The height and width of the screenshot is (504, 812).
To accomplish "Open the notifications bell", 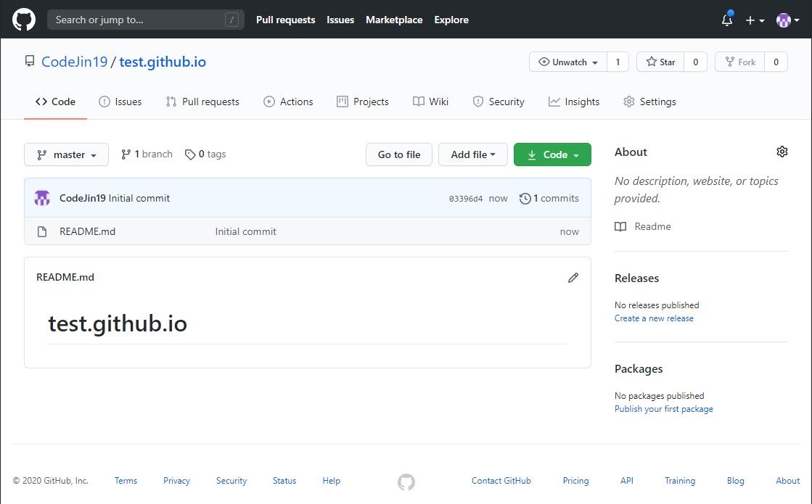I will click(x=727, y=20).
